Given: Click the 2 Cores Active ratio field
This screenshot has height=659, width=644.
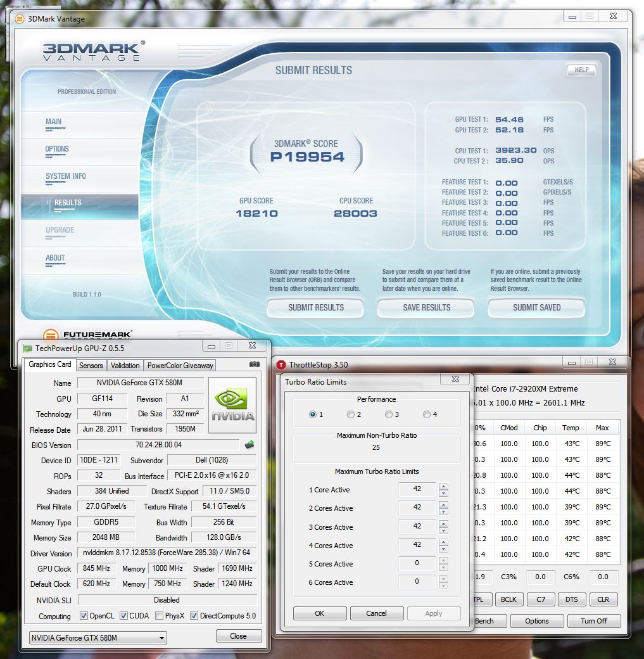Looking at the screenshot, I should point(417,508).
